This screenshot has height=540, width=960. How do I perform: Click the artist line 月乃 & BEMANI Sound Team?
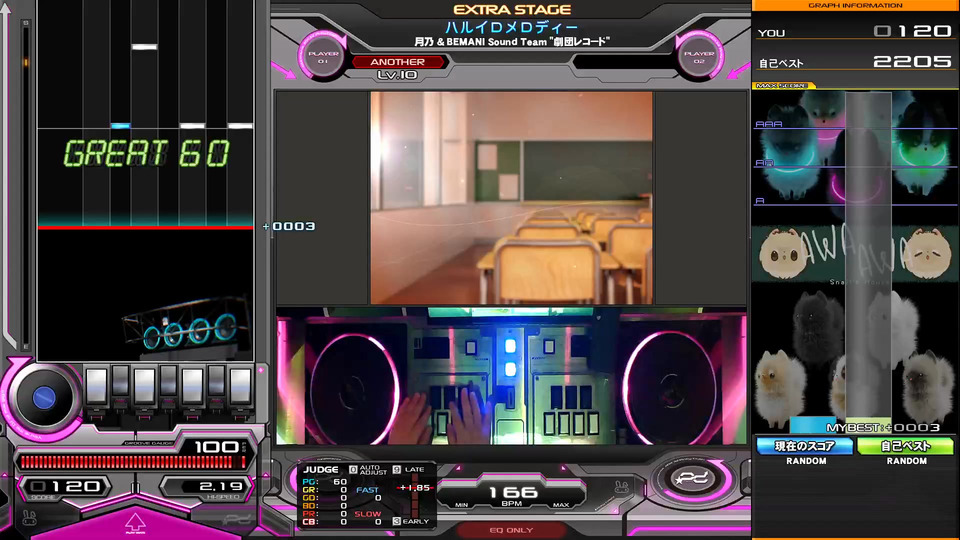pyautogui.click(x=512, y=42)
